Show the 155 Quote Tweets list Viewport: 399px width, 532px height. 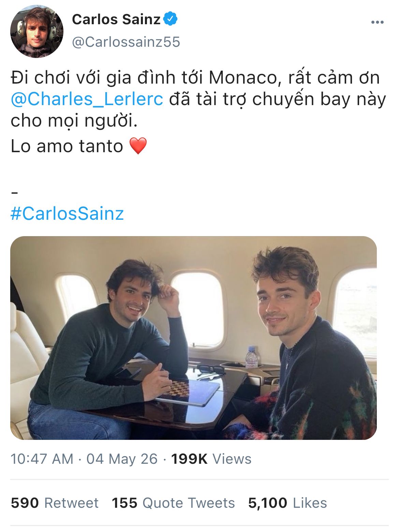pos(173,503)
